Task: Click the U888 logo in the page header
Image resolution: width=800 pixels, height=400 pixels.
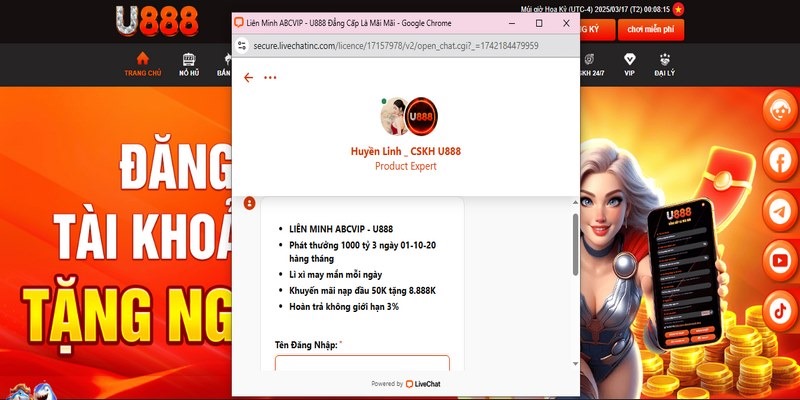Action: click(157, 21)
